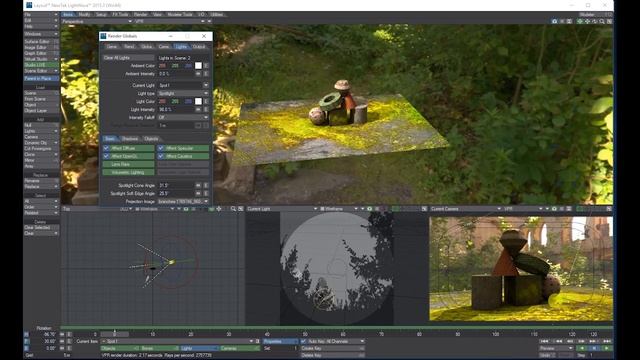This screenshot has height=360, width=640.
Task: Open Render menu tab
Action: 140,14
